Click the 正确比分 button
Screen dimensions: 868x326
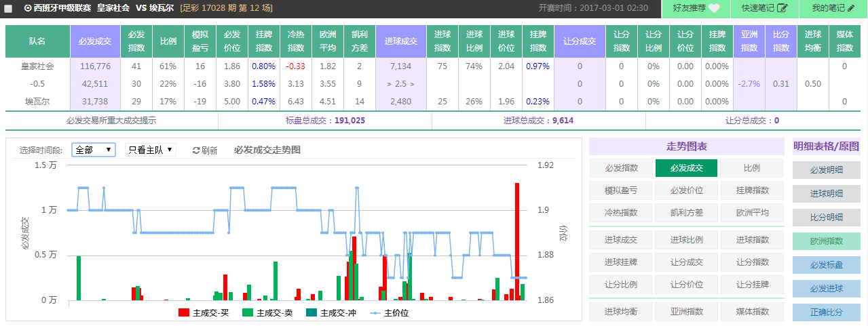pos(826,312)
